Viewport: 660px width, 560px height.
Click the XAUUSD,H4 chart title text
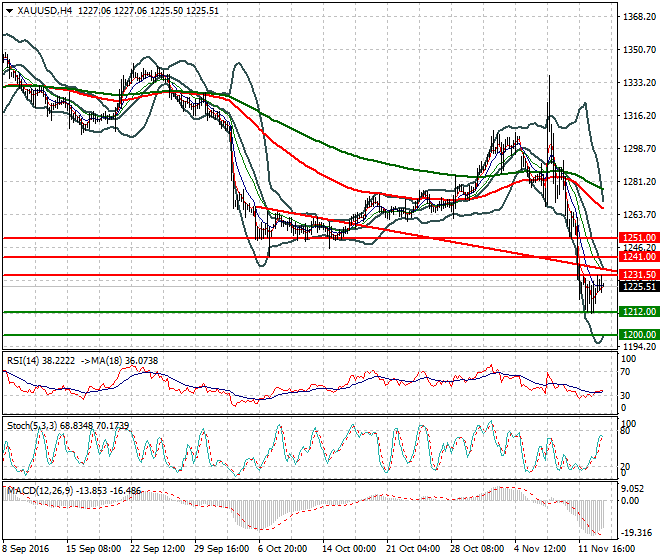tap(45, 11)
